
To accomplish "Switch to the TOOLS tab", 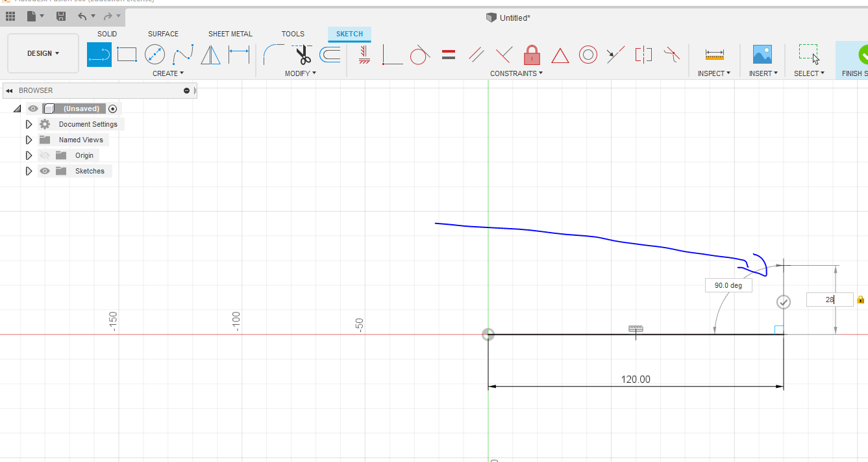I will tap(293, 34).
